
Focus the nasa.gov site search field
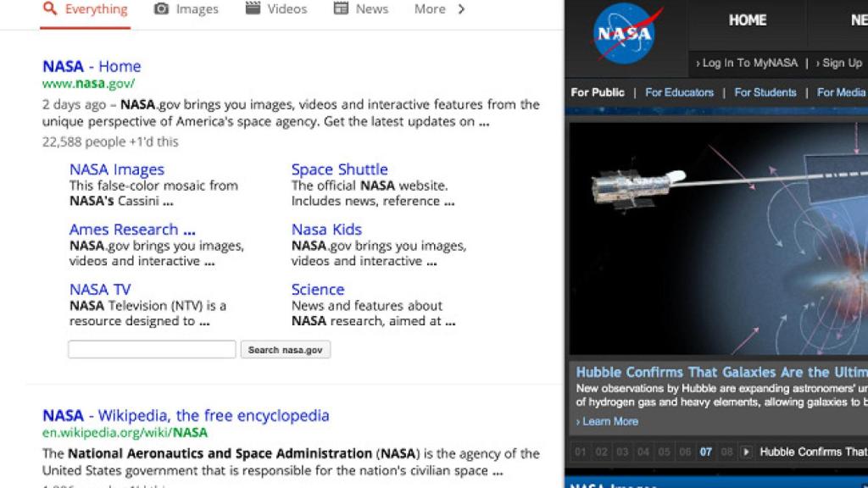(x=152, y=349)
